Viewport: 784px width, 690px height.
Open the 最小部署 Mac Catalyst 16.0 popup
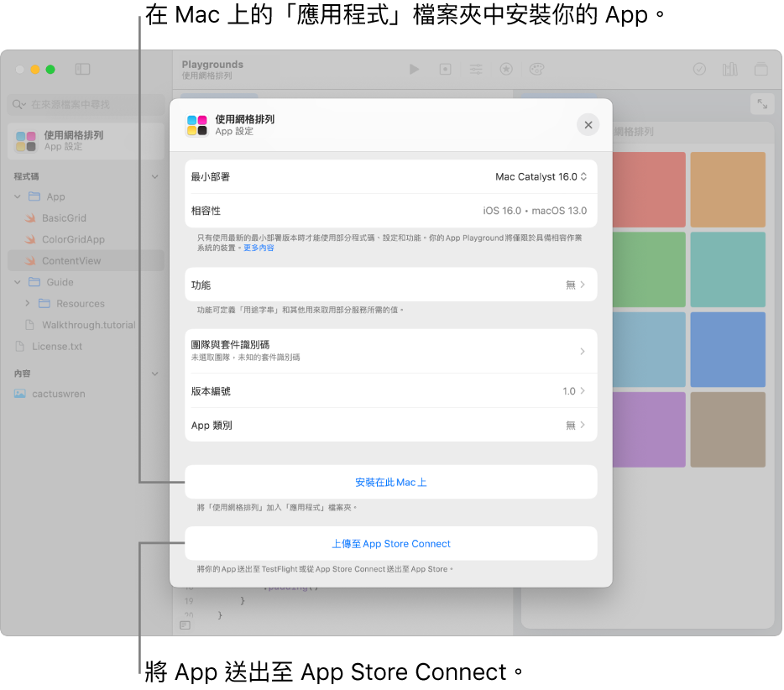coord(541,176)
